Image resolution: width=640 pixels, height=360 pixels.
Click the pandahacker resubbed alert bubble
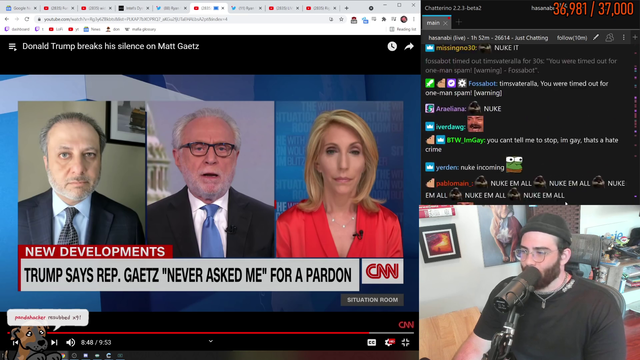pos(47,317)
